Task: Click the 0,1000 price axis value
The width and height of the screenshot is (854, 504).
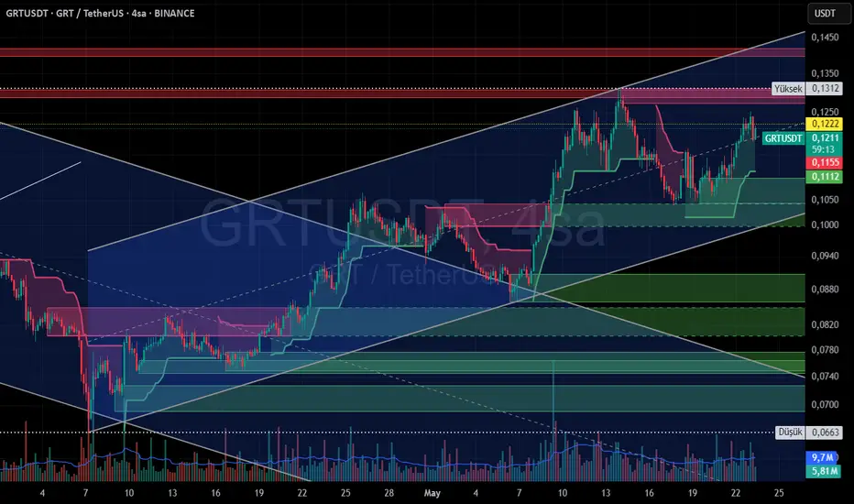Action: click(x=825, y=225)
